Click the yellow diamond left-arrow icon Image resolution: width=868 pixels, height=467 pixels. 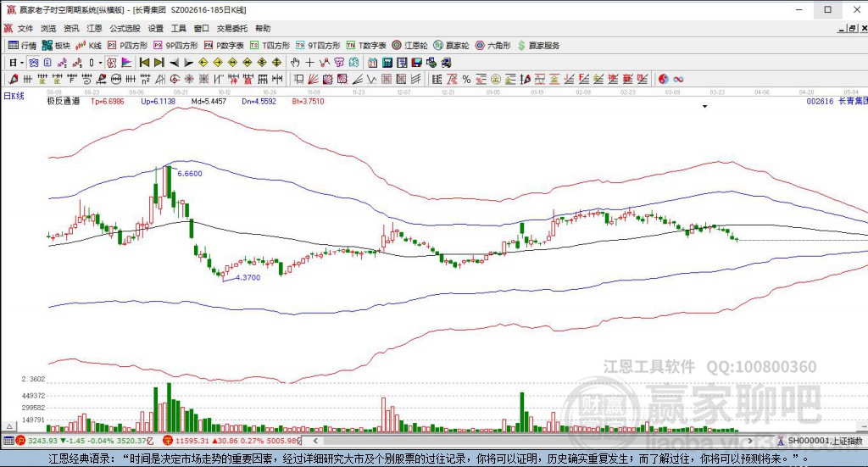(x=203, y=63)
